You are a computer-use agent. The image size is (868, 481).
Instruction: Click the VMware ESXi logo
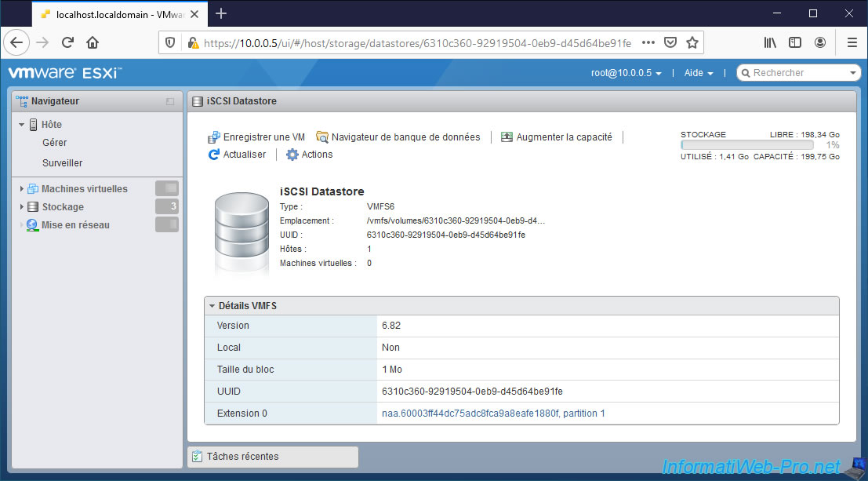coord(65,73)
